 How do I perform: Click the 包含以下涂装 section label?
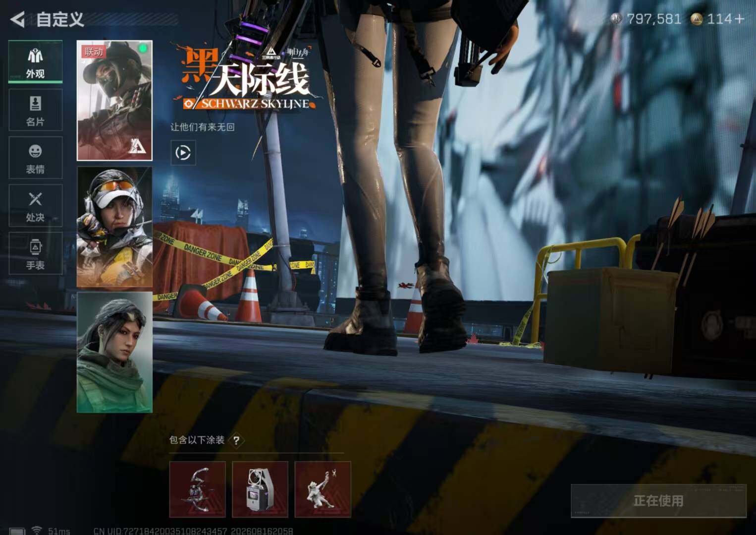tap(197, 440)
